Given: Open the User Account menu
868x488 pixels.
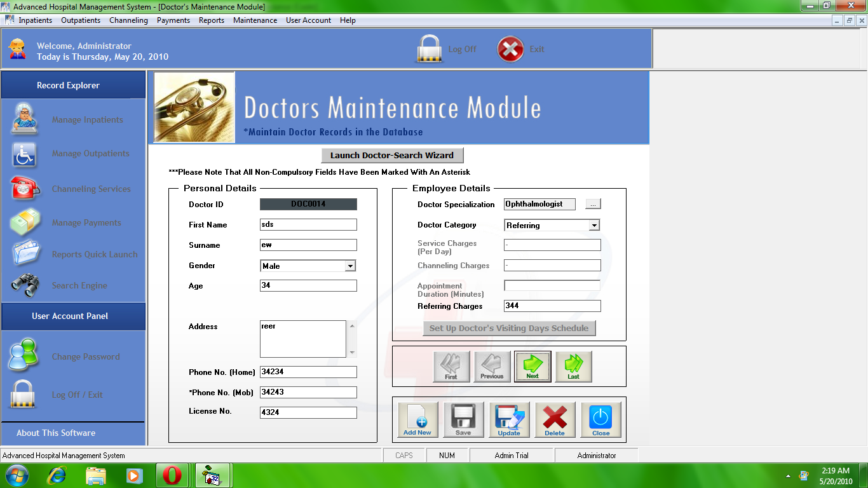Looking at the screenshot, I should (308, 20).
